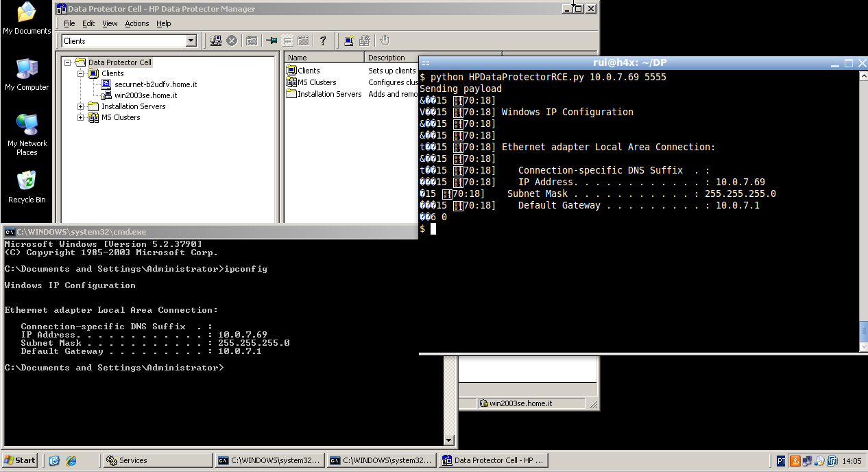Expand the MS Clusters tree node
Image resolution: width=868 pixels, height=472 pixels.
click(81, 117)
